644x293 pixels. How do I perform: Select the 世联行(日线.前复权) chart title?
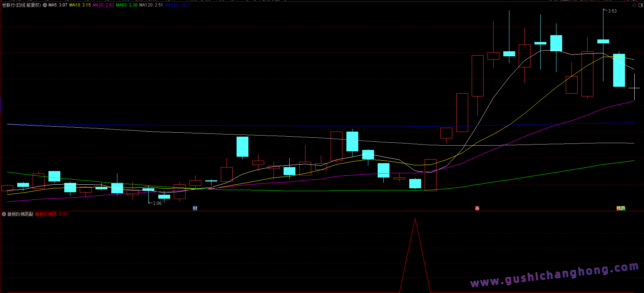tap(22, 5)
